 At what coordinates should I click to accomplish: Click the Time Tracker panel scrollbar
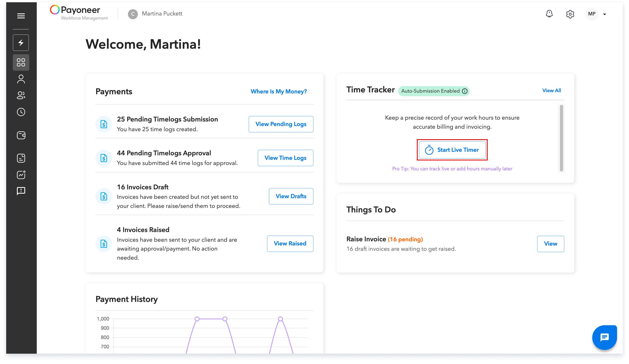pyautogui.click(x=561, y=138)
